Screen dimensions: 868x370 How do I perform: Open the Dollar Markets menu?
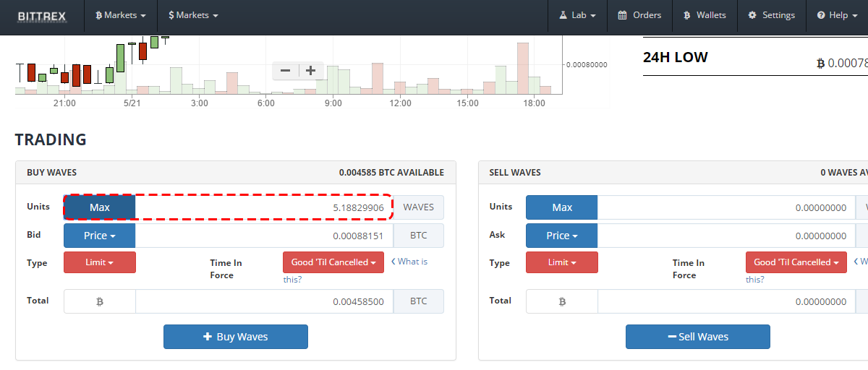click(193, 15)
